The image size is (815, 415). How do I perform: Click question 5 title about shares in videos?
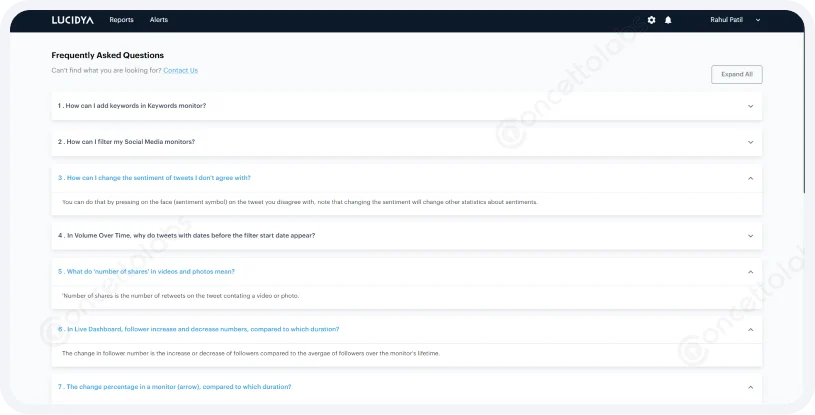146,271
